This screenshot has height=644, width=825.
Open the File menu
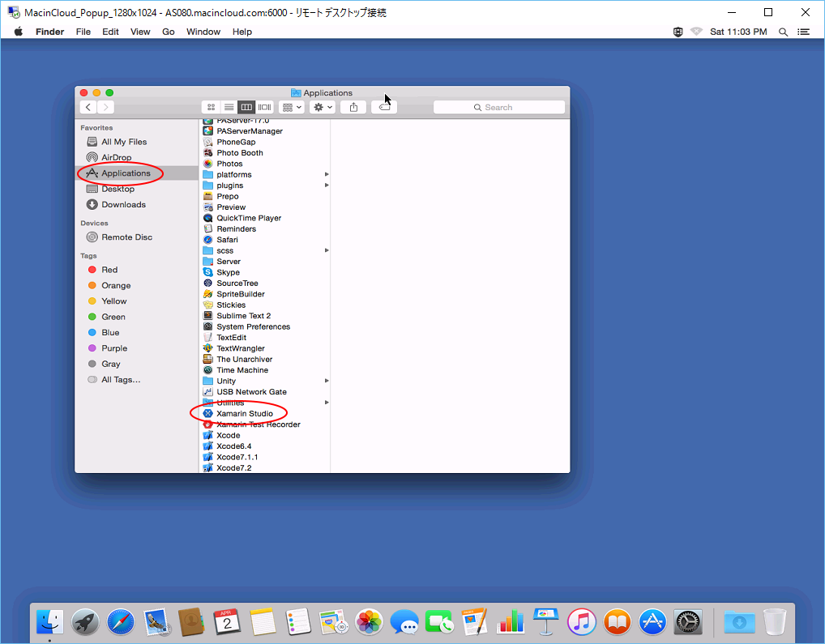click(x=83, y=32)
